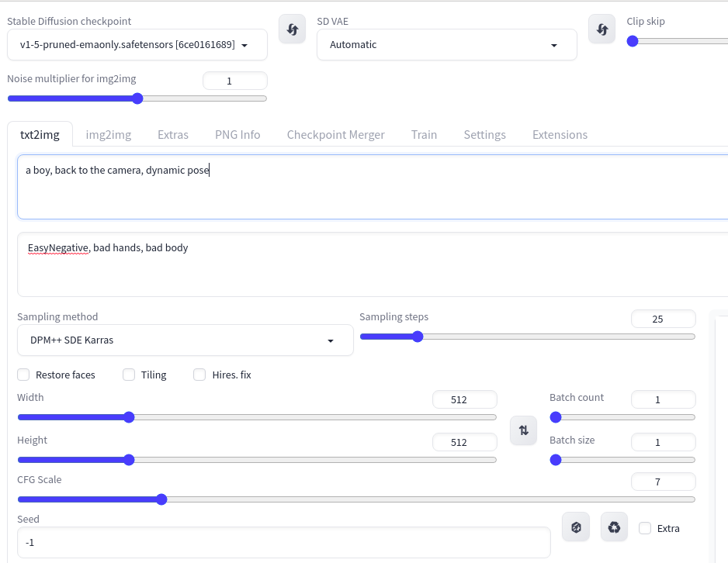The width and height of the screenshot is (728, 563).
Task: Open the Checkpoint Merger tab
Action: click(x=335, y=134)
